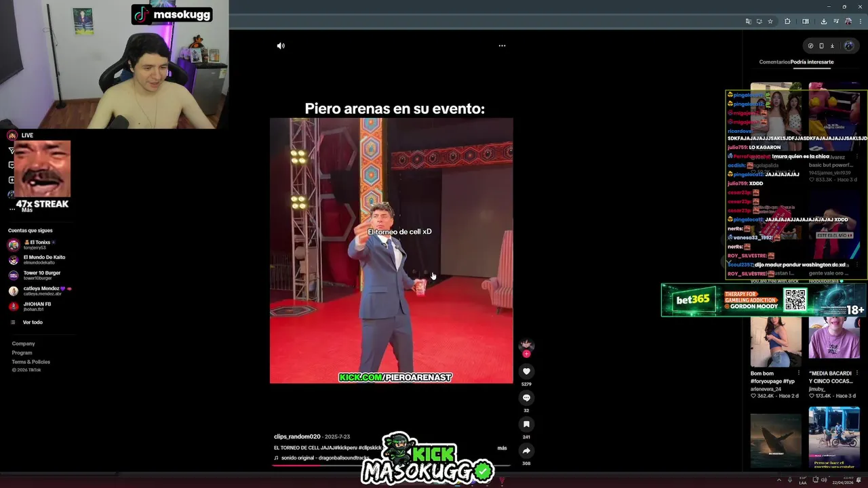Screen dimensions: 868x488
Task: Open catleya Mendez account
Action: pyautogui.click(x=39, y=291)
